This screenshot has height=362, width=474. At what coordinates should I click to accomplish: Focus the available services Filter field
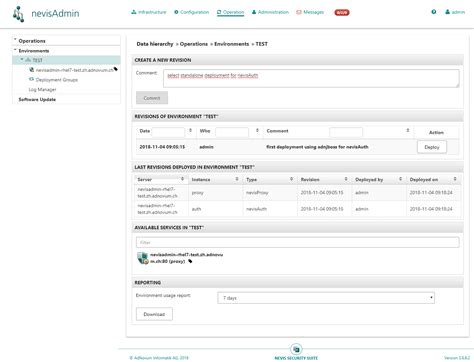tap(297, 242)
